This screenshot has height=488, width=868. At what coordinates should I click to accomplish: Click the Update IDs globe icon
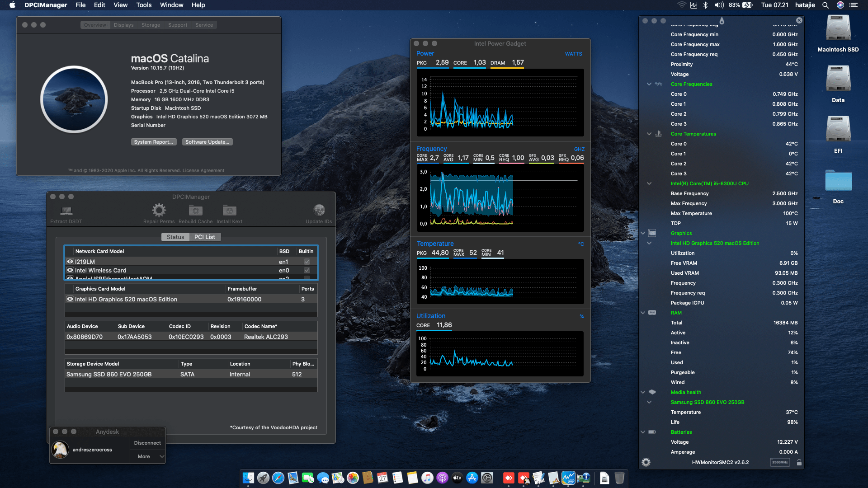[x=319, y=210]
